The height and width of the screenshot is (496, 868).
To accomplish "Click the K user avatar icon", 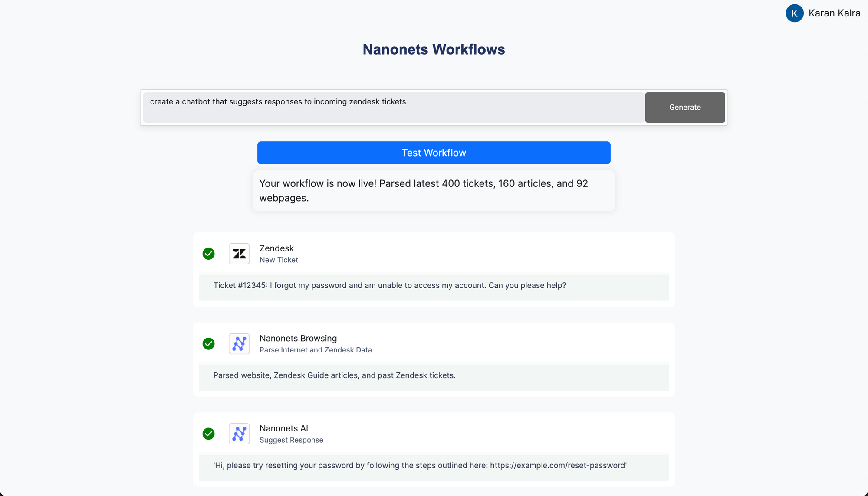I will click(x=794, y=13).
